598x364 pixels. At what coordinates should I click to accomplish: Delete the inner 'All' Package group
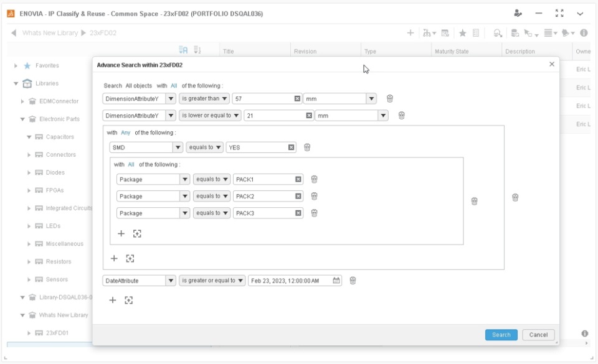pos(474,201)
